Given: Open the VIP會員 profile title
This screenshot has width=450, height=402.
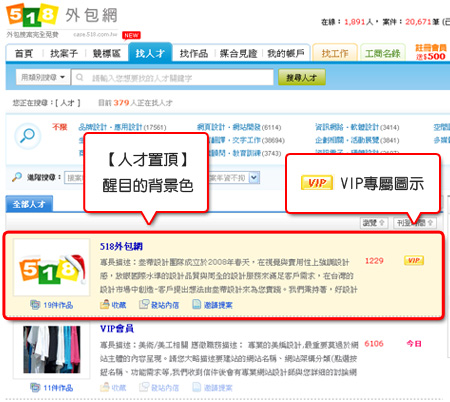Looking at the screenshot, I should 117,329.
